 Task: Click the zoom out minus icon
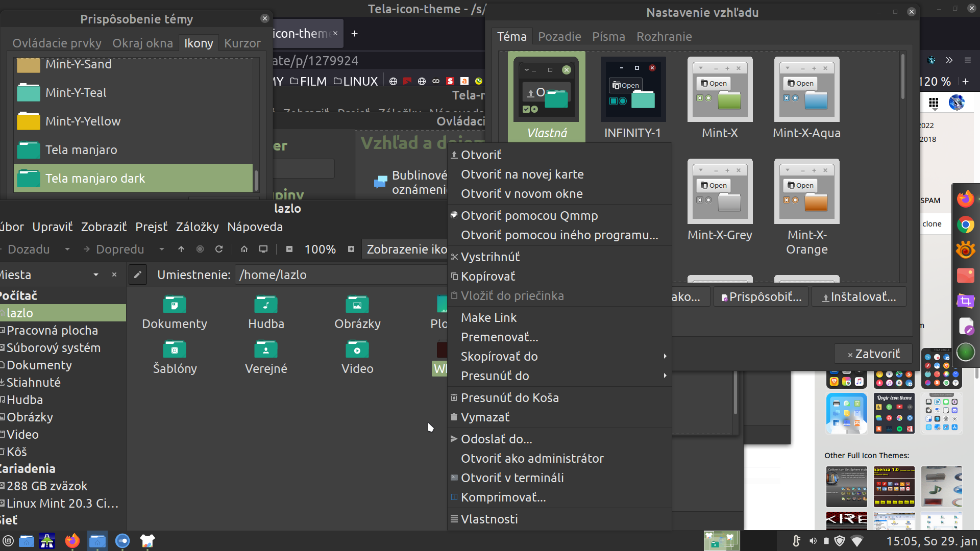tap(289, 249)
